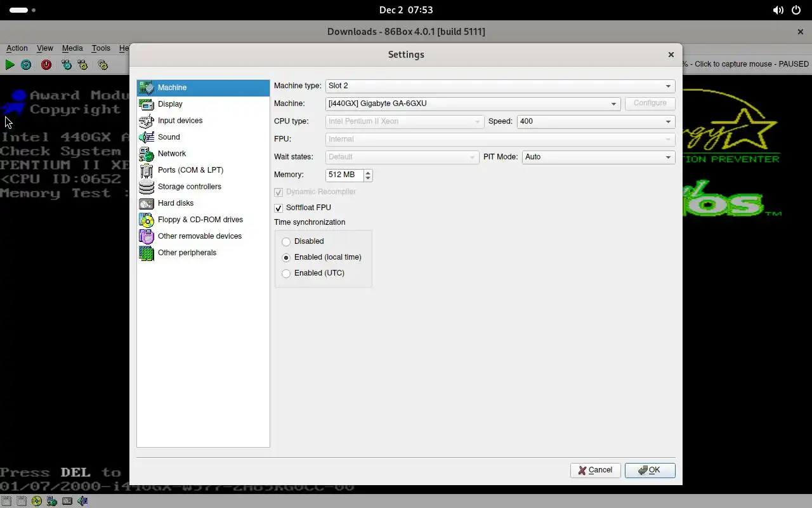The width and height of the screenshot is (812, 508).
Task: Select Enabled (local time) radio button
Action: click(x=286, y=258)
